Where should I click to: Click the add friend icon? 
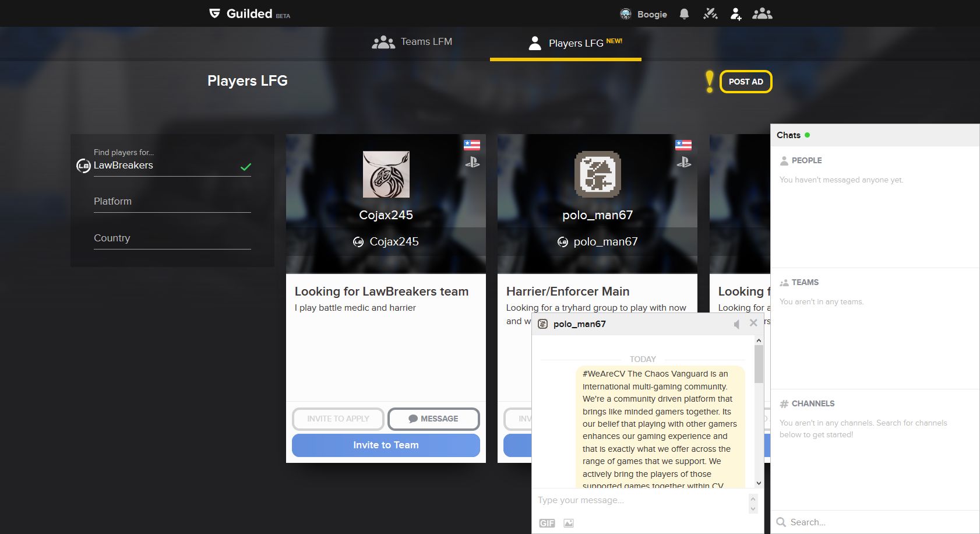(x=736, y=14)
